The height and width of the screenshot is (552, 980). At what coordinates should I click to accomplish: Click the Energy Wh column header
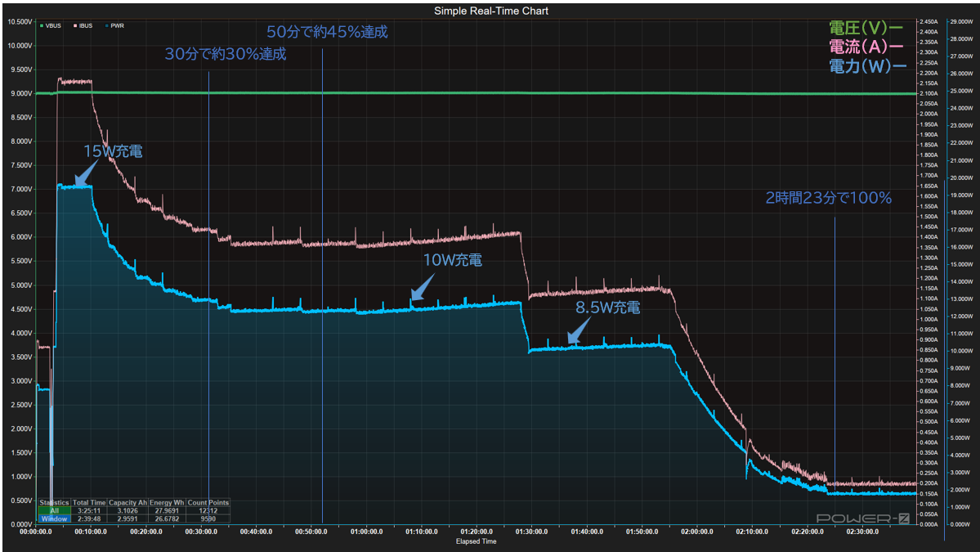point(167,503)
